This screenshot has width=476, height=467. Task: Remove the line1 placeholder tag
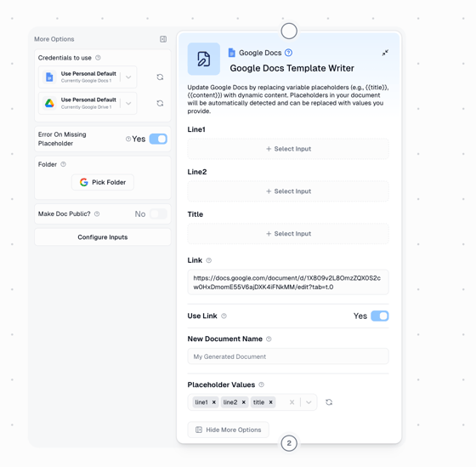(x=213, y=402)
